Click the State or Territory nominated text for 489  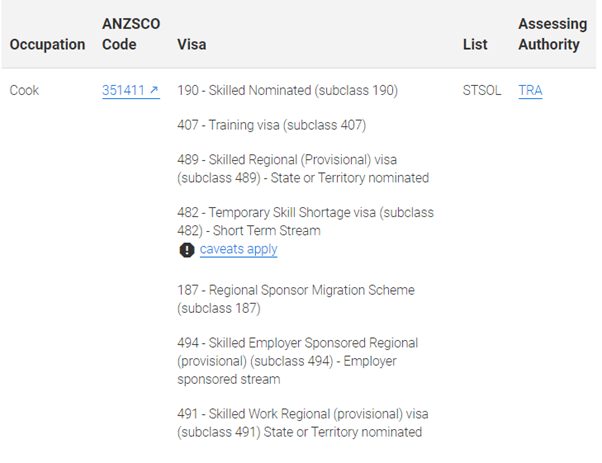tap(350, 178)
